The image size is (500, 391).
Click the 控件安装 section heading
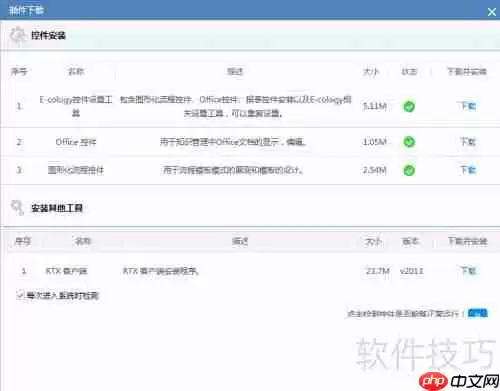tap(48, 36)
